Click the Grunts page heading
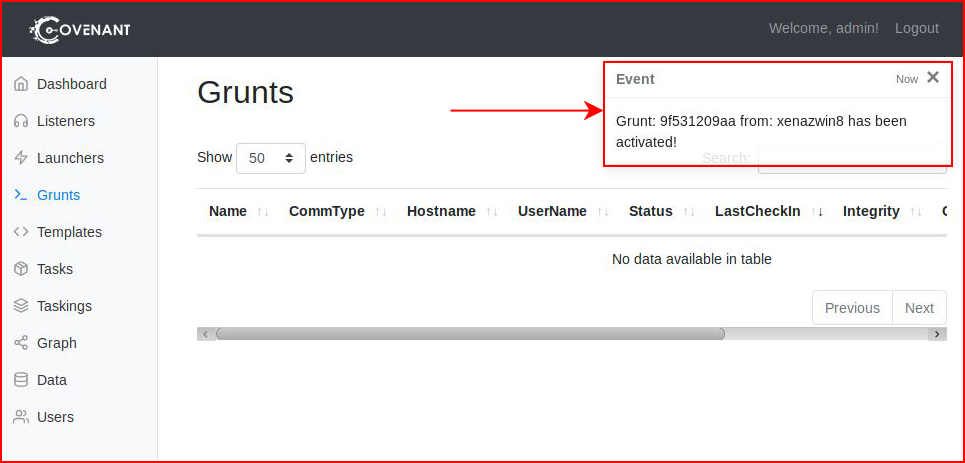Screen dimensions: 965x463 tap(246, 92)
